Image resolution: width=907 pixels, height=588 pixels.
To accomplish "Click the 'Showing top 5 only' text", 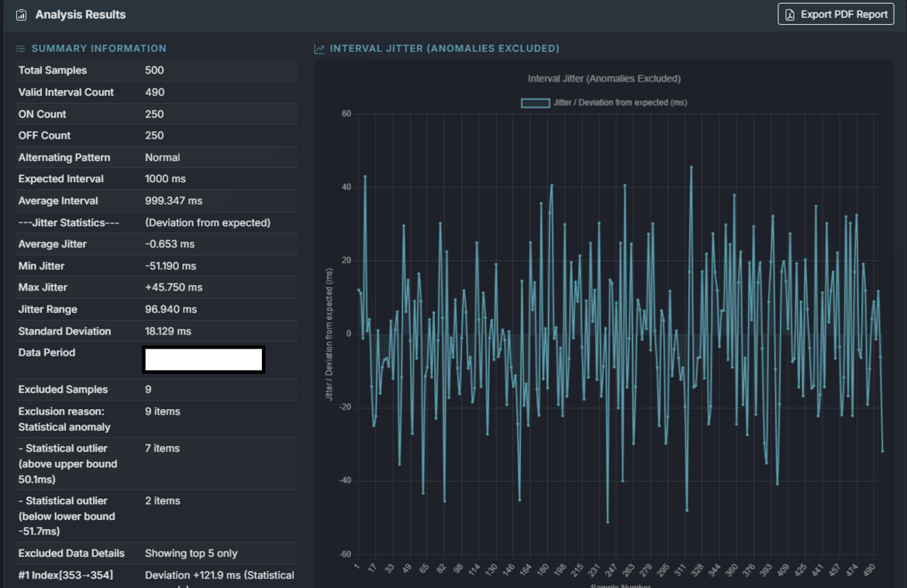I will tap(191, 553).
